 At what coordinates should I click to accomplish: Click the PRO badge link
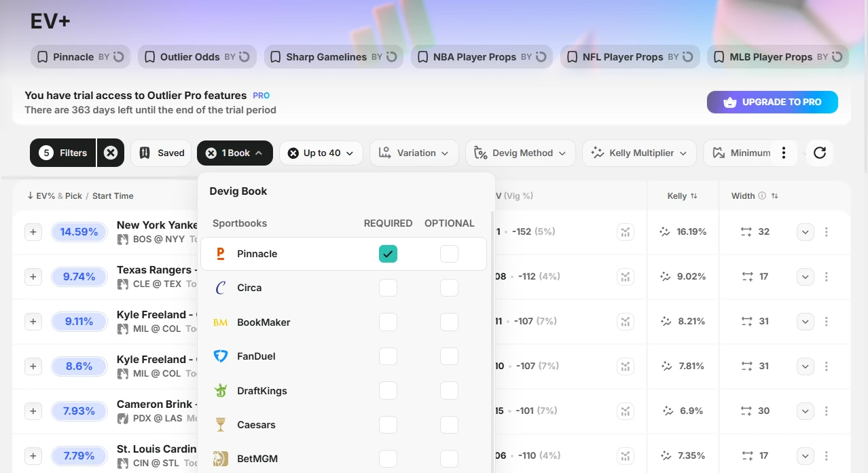tap(261, 96)
